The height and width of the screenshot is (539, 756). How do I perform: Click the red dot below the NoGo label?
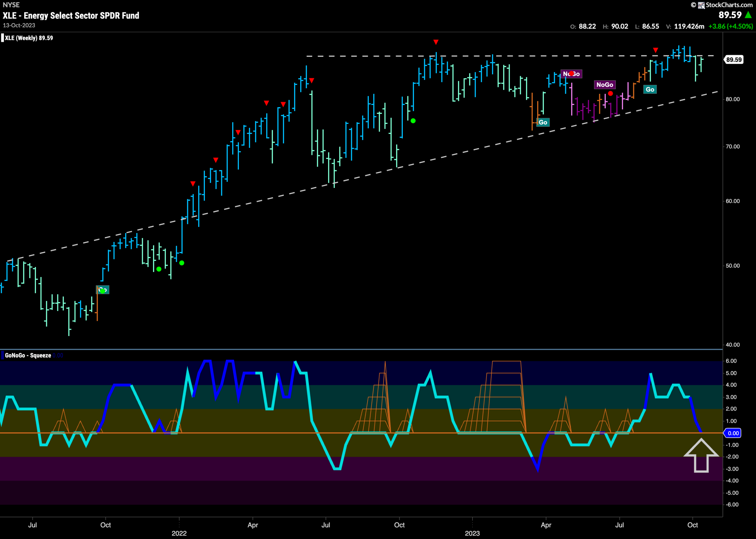pyautogui.click(x=610, y=94)
